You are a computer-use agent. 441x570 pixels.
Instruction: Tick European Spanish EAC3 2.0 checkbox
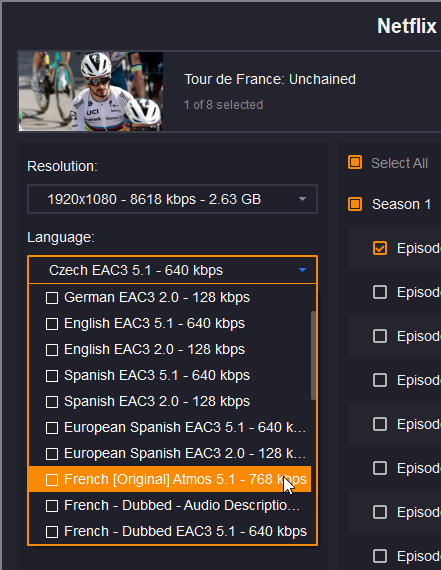tap(52, 454)
